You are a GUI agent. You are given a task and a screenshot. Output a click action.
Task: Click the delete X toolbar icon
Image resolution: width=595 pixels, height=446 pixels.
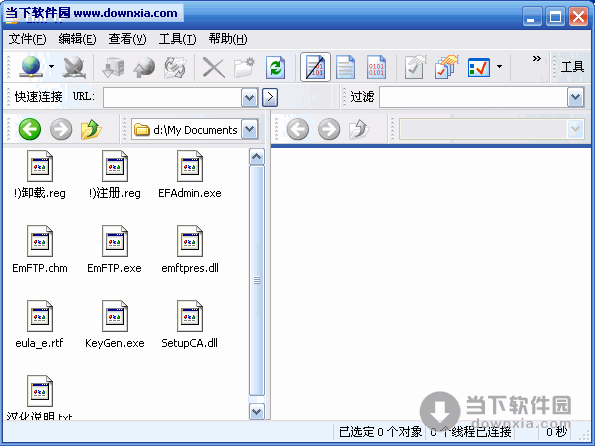coord(214,68)
